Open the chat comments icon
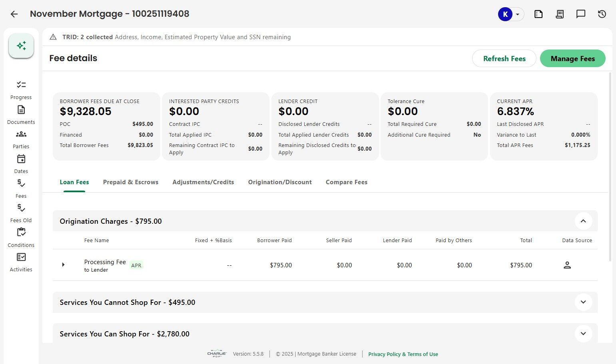616x364 pixels. point(580,14)
